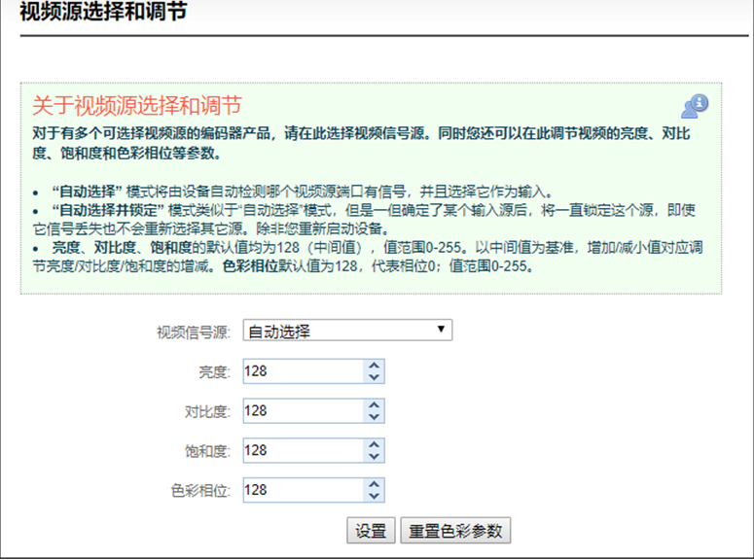Focus the 色彩相位 number input field
This screenshot has height=560, width=754.
pos(302,490)
